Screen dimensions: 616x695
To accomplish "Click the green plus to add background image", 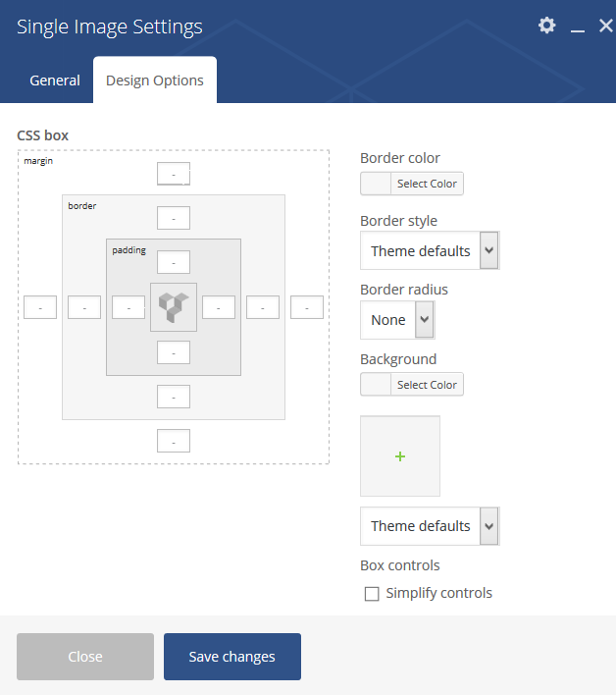I will (x=400, y=456).
